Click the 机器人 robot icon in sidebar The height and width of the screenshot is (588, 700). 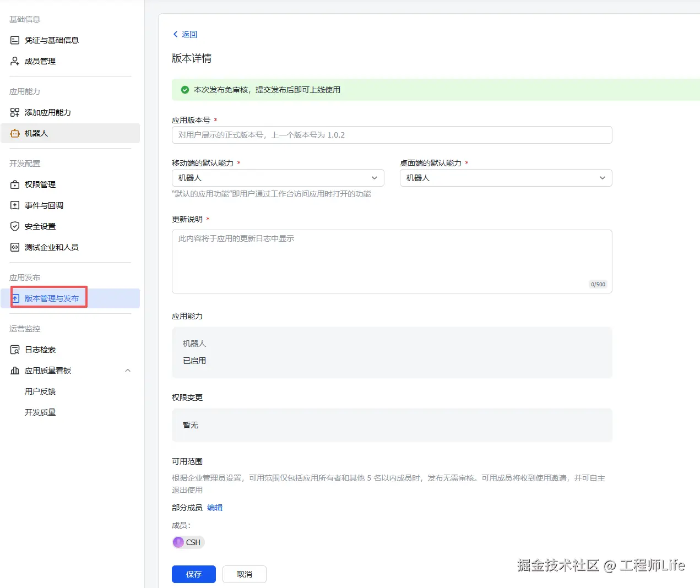pos(15,133)
